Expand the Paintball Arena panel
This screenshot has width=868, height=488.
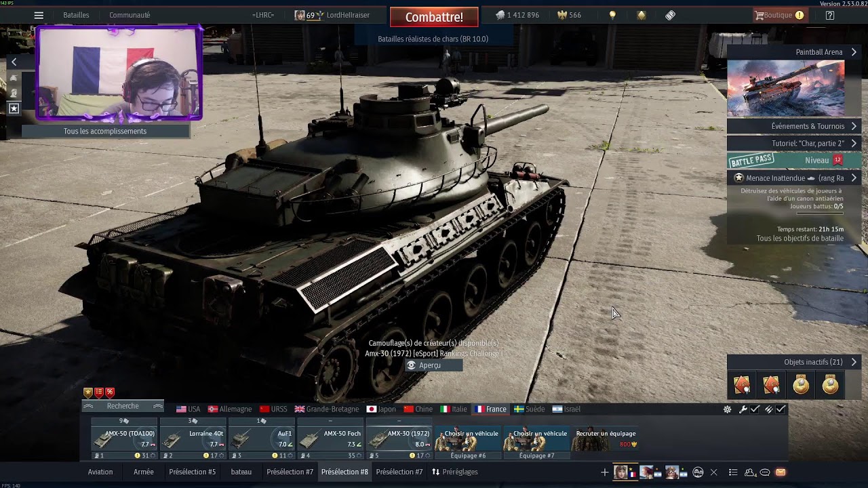point(794,52)
